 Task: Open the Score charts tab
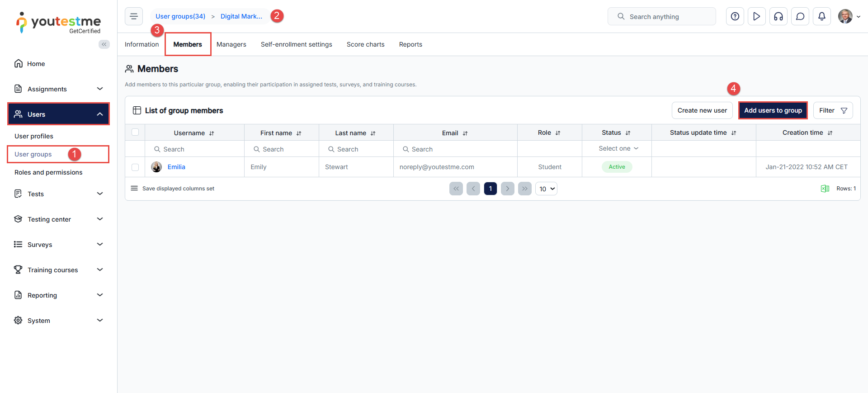point(365,44)
